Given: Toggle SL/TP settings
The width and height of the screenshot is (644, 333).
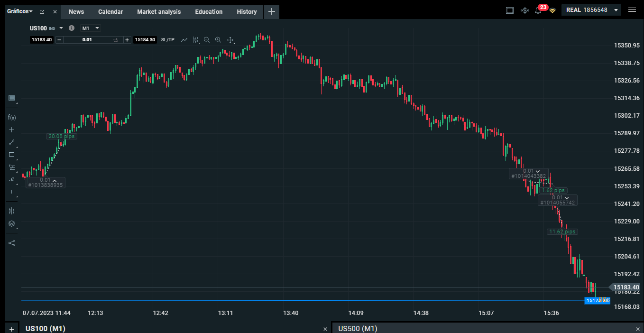Looking at the screenshot, I should [x=168, y=40].
